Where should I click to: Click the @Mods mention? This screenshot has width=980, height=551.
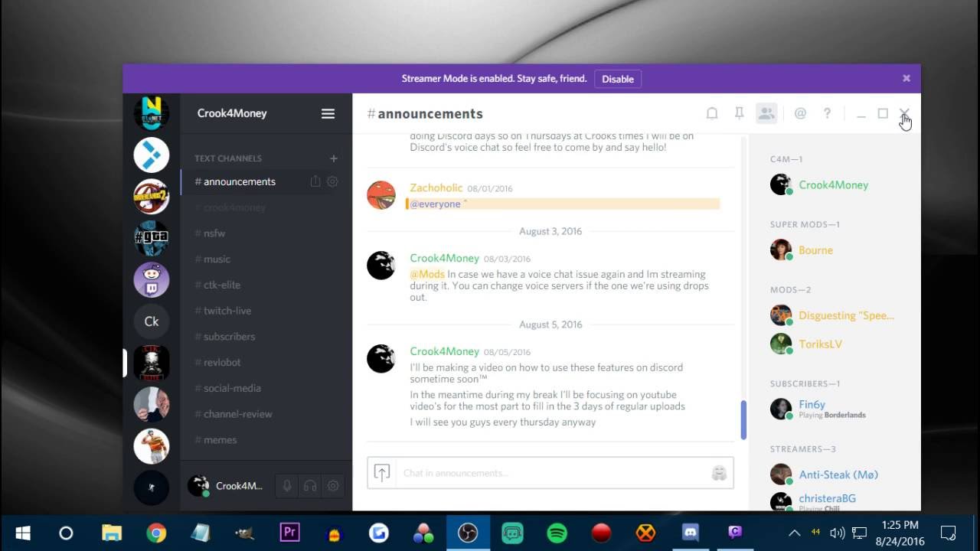click(x=427, y=274)
